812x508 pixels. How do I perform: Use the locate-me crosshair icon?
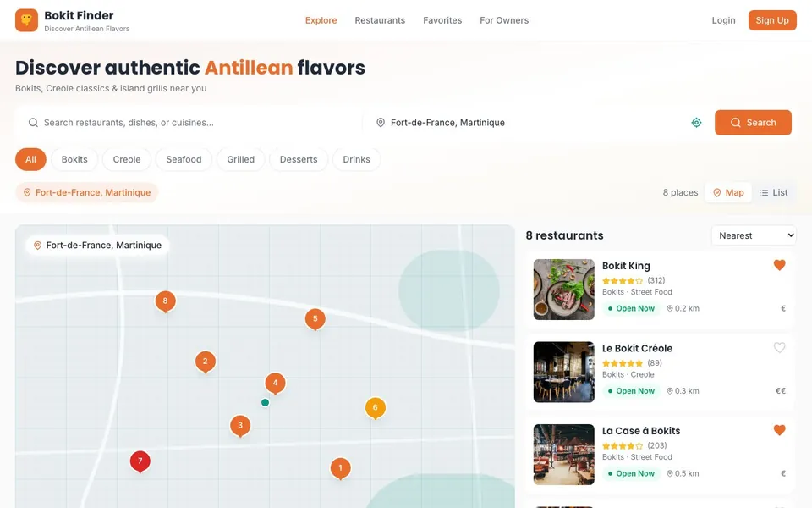click(x=696, y=122)
